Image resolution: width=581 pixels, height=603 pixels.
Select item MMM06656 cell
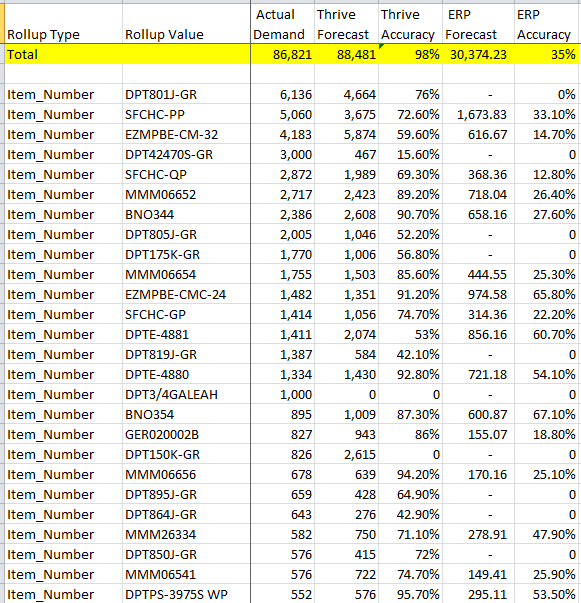[x=186, y=474]
